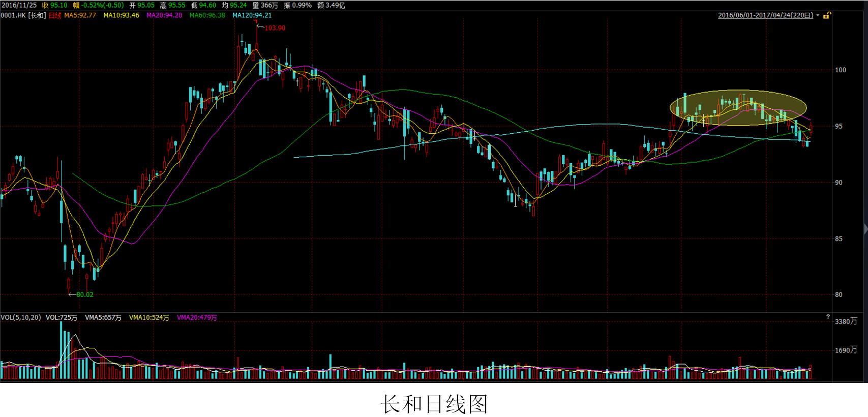
Task: Click the low price 94.60 value
Action: coord(207,5)
